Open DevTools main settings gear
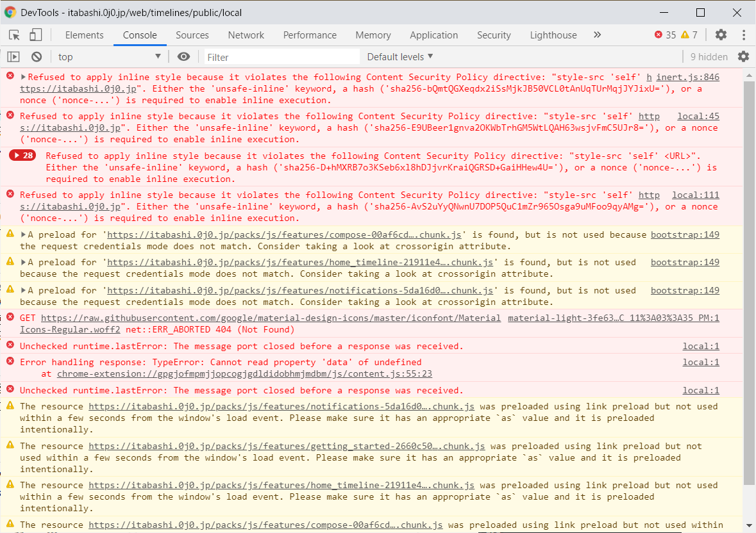The height and width of the screenshot is (533, 756). point(721,35)
